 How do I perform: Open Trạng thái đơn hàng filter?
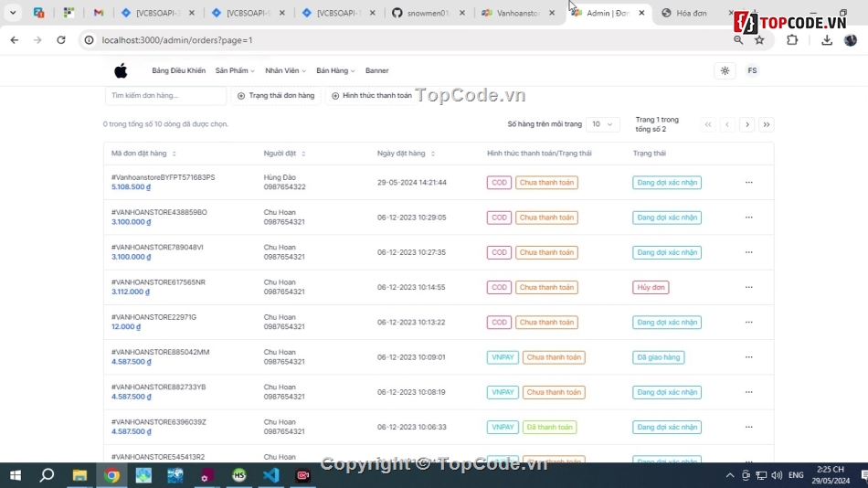pos(276,96)
